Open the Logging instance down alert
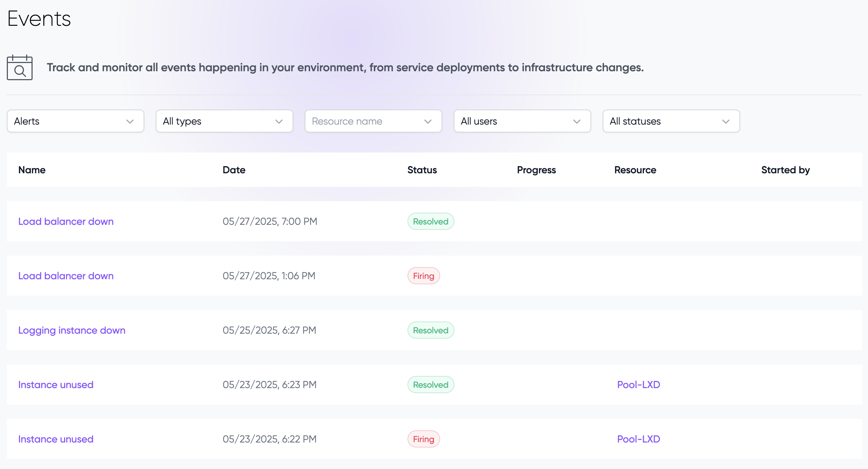 (72, 330)
